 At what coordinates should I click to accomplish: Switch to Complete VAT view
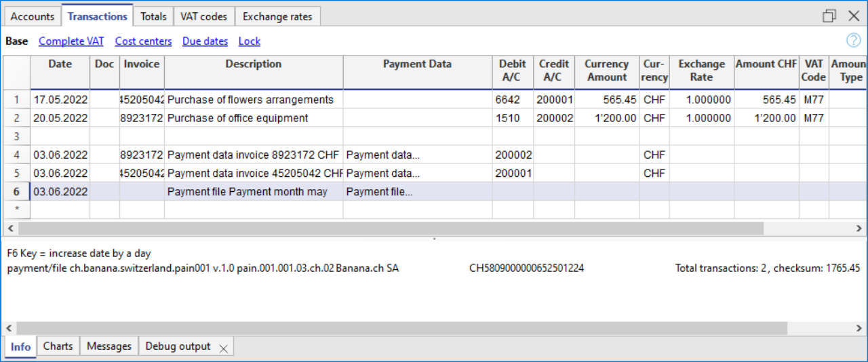pos(71,41)
